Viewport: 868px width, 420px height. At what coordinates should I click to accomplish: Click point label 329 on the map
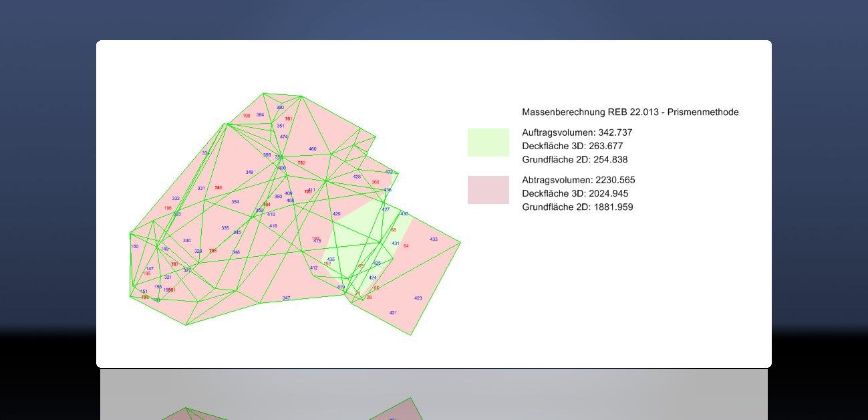[198, 251]
